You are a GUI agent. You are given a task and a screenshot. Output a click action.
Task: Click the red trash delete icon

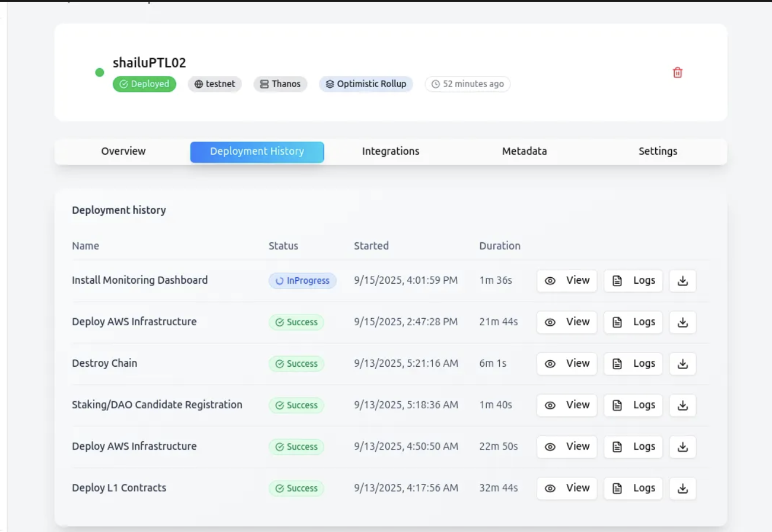pyautogui.click(x=677, y=72)
